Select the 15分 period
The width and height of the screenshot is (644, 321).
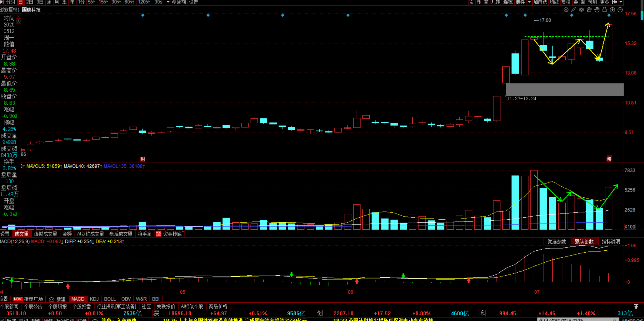[103, 2]
